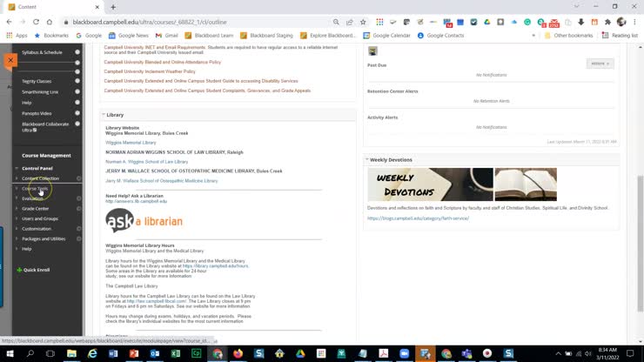Click the Windows Start button
Screen dimensions: 644x362
click(10, 354)
